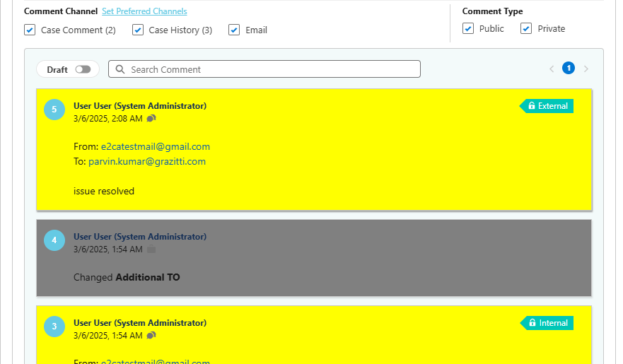
Task: Click the Internal lock tag on comment 3
Action: 547,323
